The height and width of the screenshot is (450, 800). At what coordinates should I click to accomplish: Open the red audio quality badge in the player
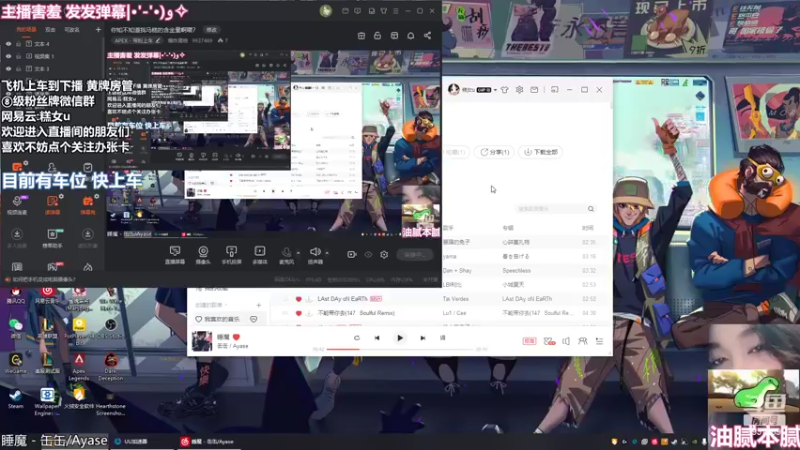529,341
